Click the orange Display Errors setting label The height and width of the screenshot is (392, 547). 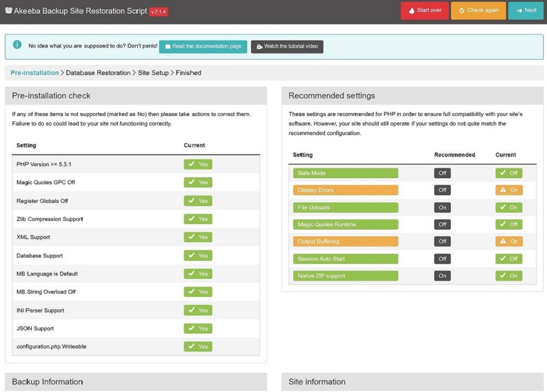tap(345, 190)
